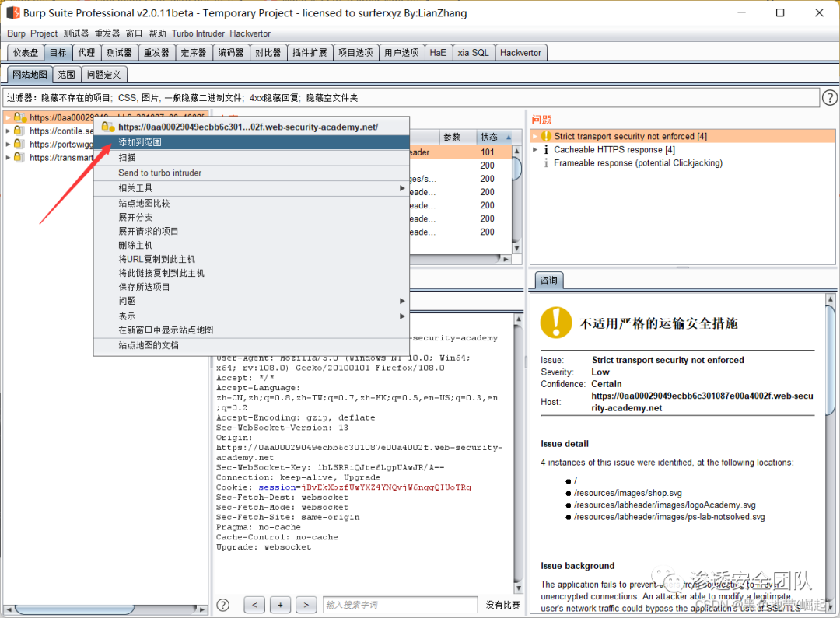
Task: Switch to the Hackvertor main tab
Action: [520, 53]
